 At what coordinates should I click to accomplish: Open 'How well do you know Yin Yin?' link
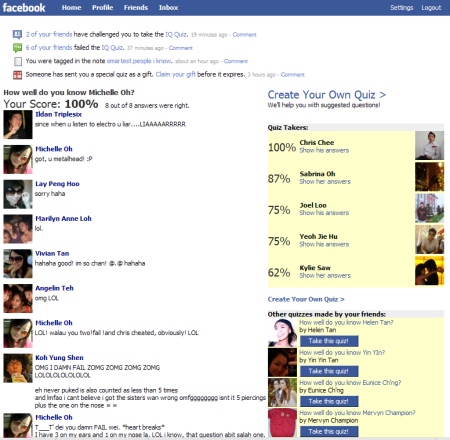pyautogui.click(x=342, y=353)
